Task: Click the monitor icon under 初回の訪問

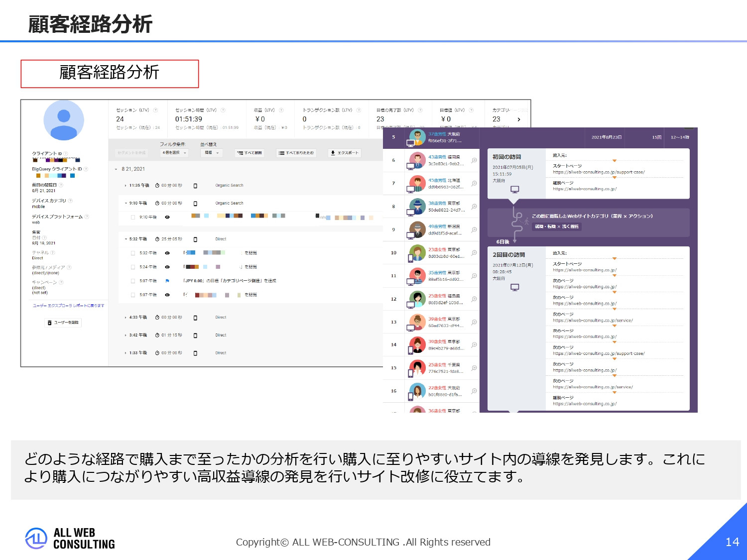Action: point(515,189)
